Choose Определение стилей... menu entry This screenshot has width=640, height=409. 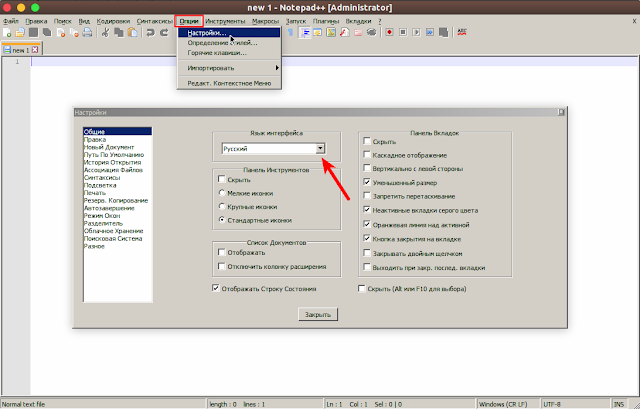coord(229,42)
